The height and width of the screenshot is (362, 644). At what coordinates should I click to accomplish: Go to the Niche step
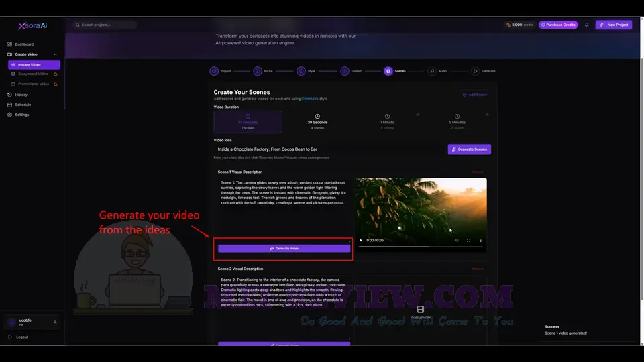[x=258, y=71]
